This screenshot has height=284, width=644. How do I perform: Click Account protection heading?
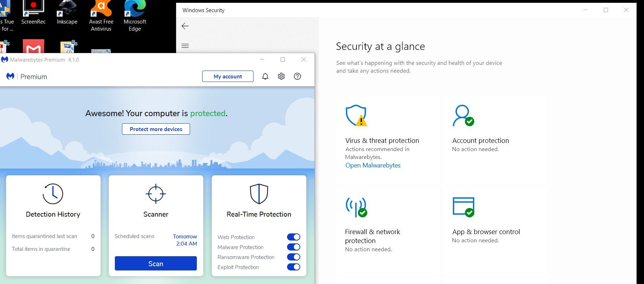[481, 140]
